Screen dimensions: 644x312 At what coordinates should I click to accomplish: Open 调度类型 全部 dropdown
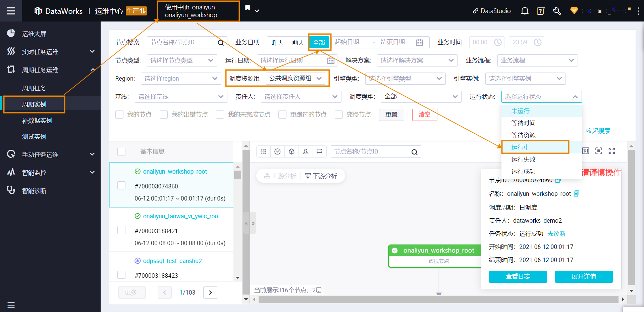pos(421,97)
